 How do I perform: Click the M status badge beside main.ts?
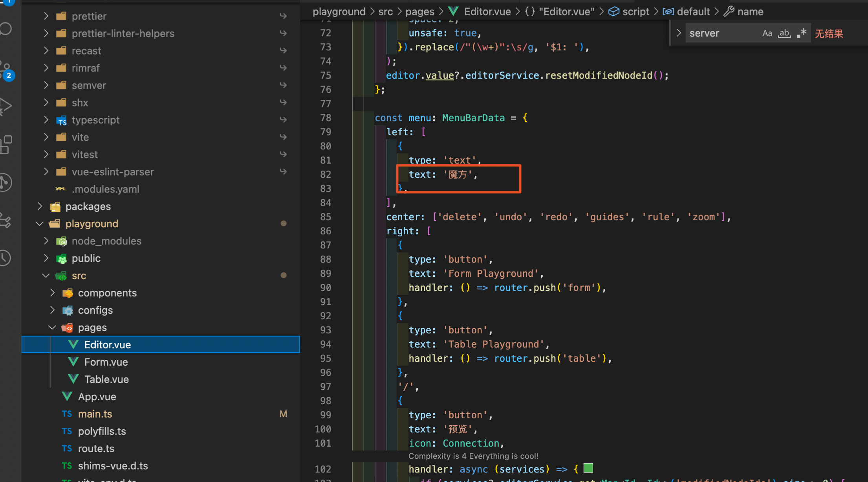(x=283, y=414)
